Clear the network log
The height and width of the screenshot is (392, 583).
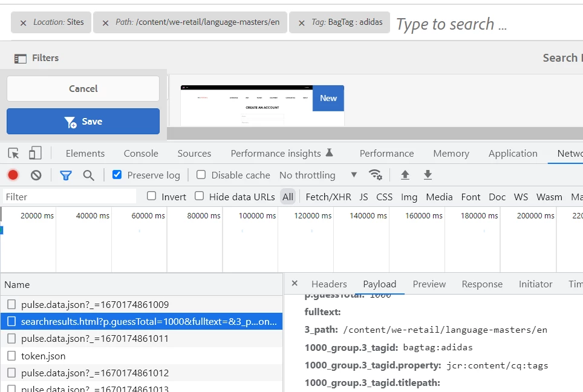click(36, 175)
